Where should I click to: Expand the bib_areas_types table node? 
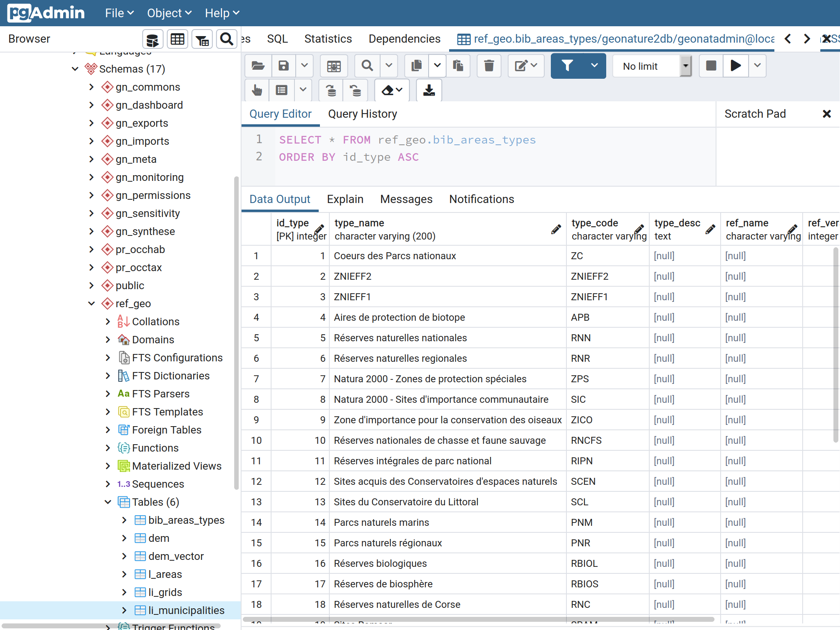pos(124,520)
